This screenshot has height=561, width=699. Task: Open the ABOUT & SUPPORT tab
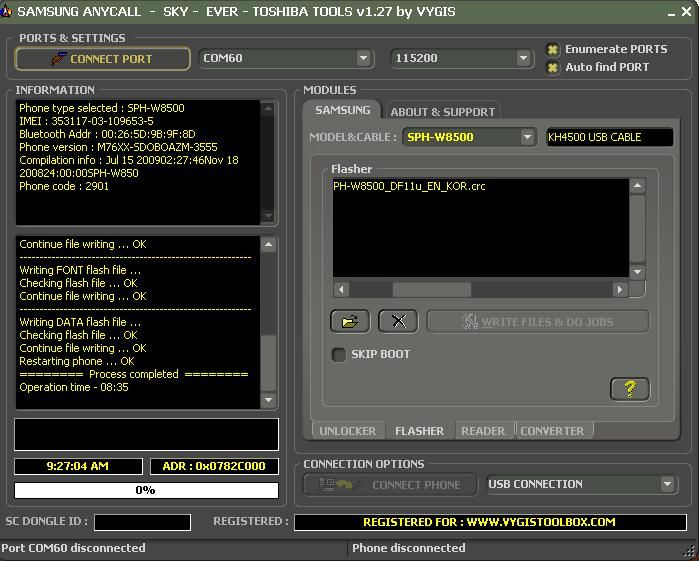click(443, 111)
